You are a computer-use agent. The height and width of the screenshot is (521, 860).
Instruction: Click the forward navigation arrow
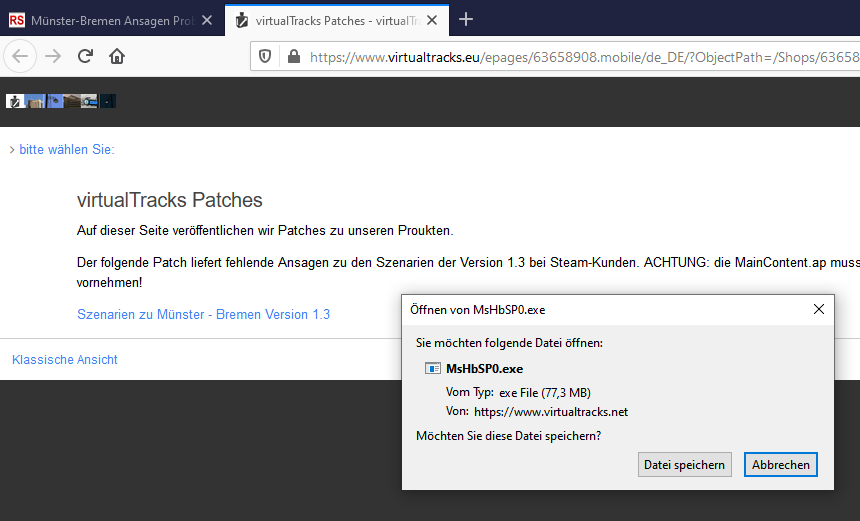click(x=53, y=57)
